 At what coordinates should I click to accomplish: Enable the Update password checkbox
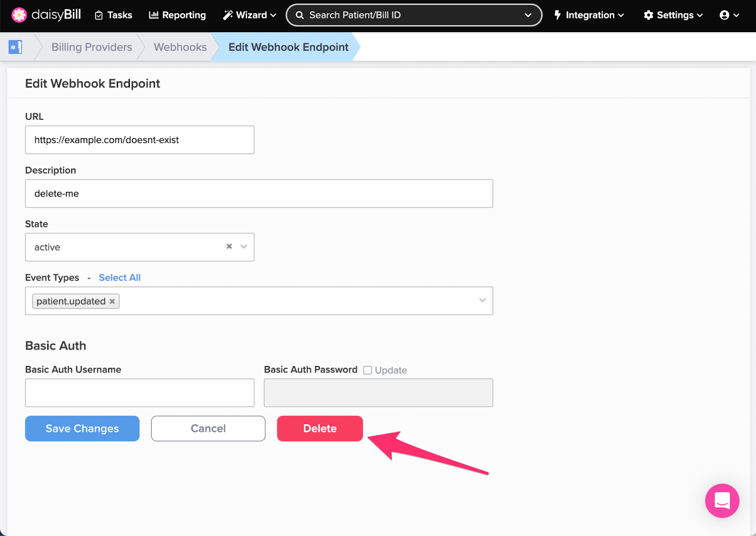[368, 370]
